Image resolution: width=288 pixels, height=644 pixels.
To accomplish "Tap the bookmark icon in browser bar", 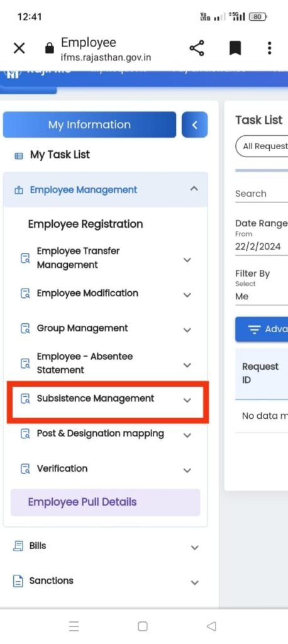I will 235,48.
